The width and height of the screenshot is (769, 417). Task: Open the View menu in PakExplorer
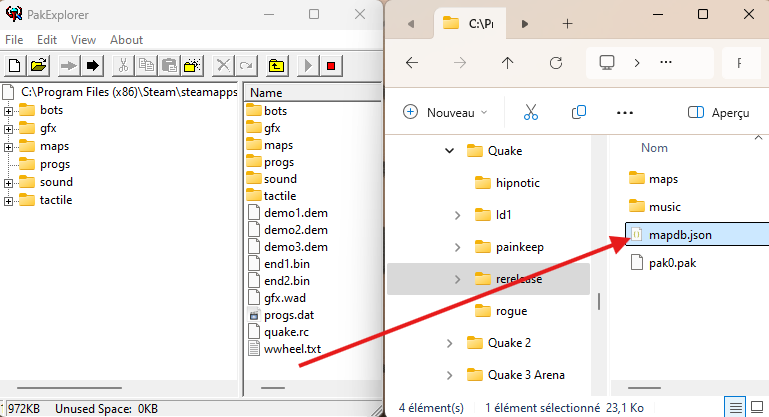click(84, 39)
